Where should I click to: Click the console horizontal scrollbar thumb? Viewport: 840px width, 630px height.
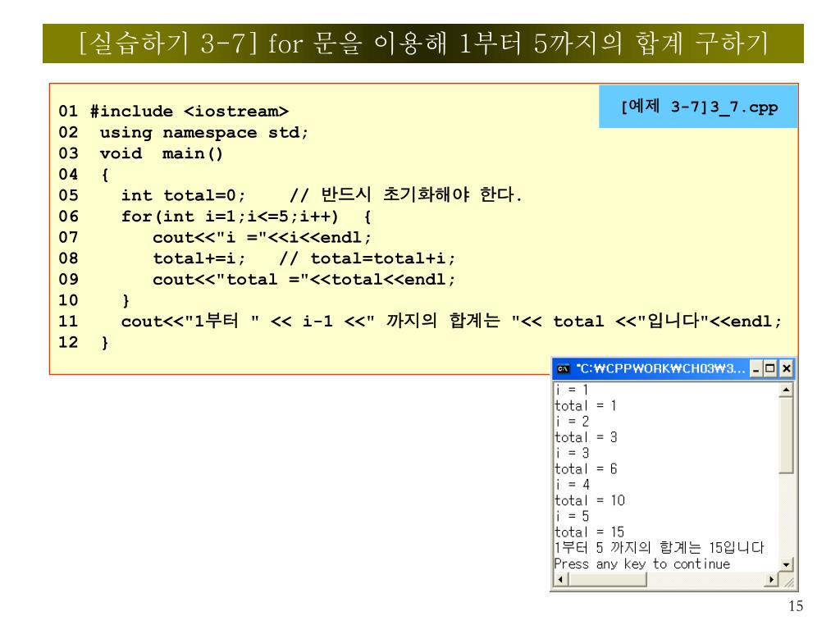point(608,579)
